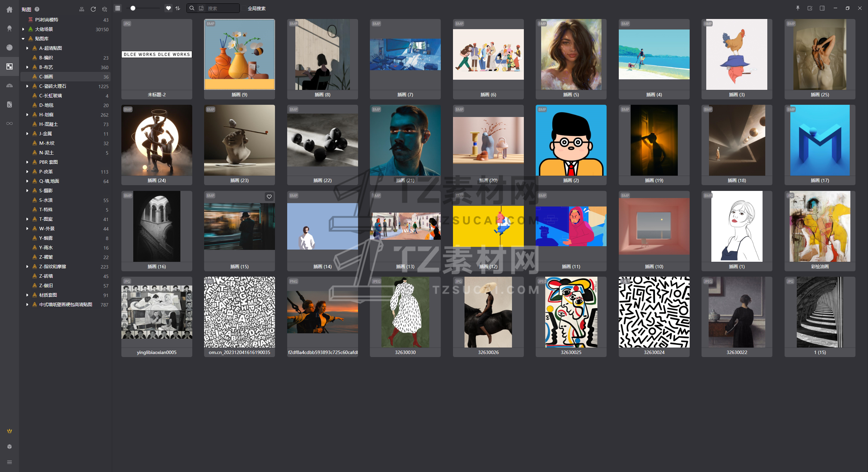This screenshot has width=868, height=472.
Task: Click the pin window icon
Action: [x=798, y=8]
